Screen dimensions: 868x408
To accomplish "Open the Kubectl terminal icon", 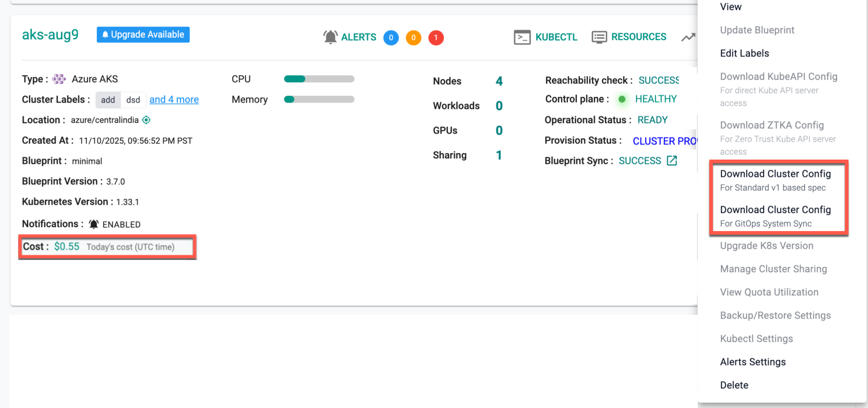I will pyautogui.click(x=522, y=37).
